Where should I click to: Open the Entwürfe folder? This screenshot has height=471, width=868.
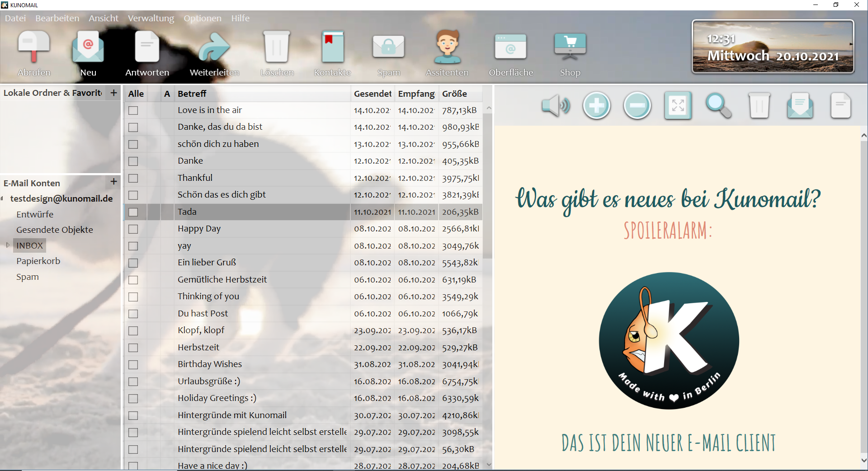[x=35, y=214]
